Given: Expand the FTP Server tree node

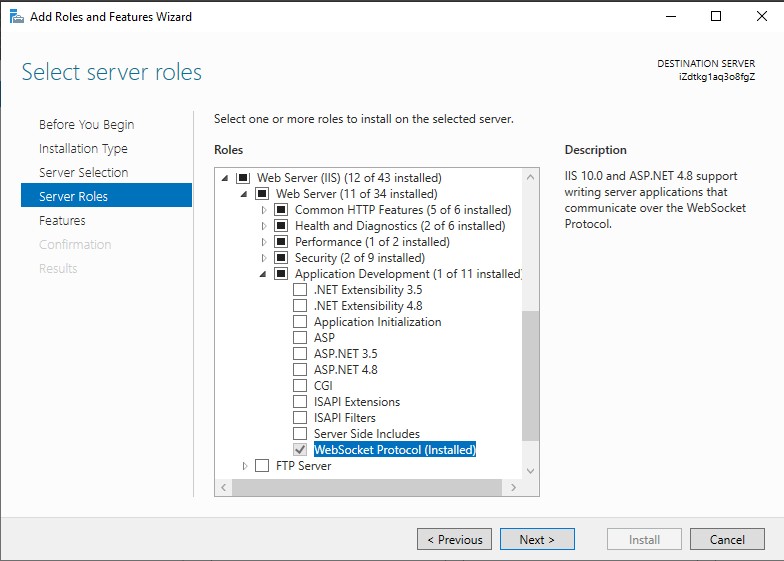Looking at the screenshot, I should click(x=245, y=466).
